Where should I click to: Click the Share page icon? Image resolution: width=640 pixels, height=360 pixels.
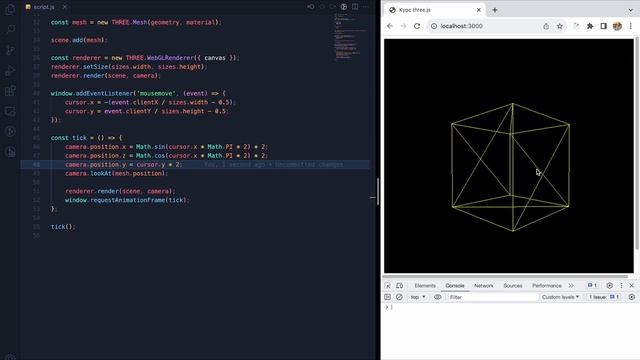point(546,26)
